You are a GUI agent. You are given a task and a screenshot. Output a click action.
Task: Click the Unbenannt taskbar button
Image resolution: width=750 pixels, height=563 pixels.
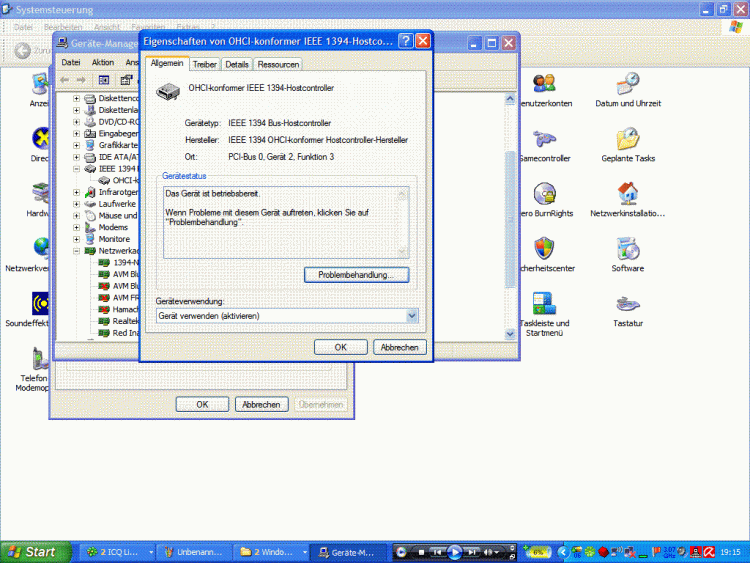point(195,552)
